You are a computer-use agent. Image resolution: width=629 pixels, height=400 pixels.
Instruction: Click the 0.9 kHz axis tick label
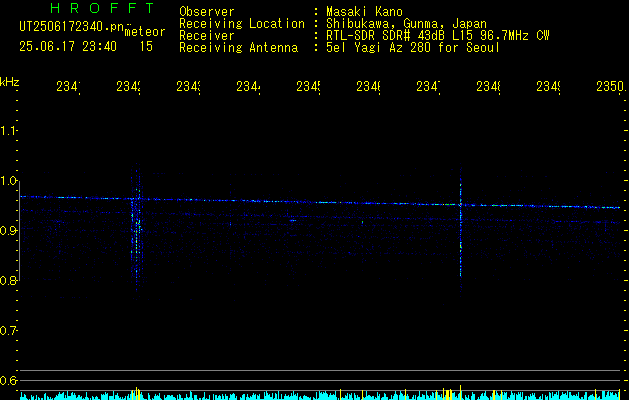coord(8,230)
